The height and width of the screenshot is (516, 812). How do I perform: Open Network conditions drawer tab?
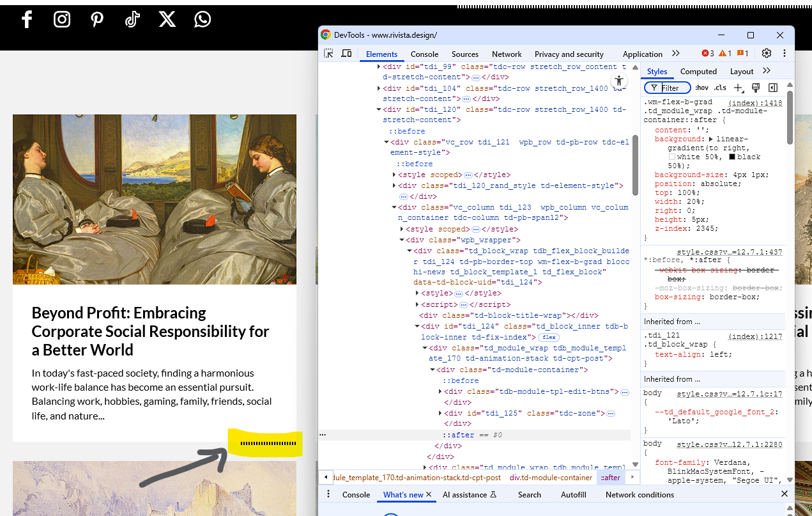pyautogui.click(x=640, y=494)
